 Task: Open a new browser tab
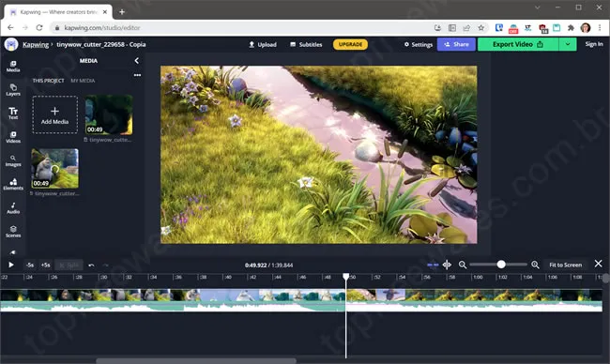[x=122, y=12]
